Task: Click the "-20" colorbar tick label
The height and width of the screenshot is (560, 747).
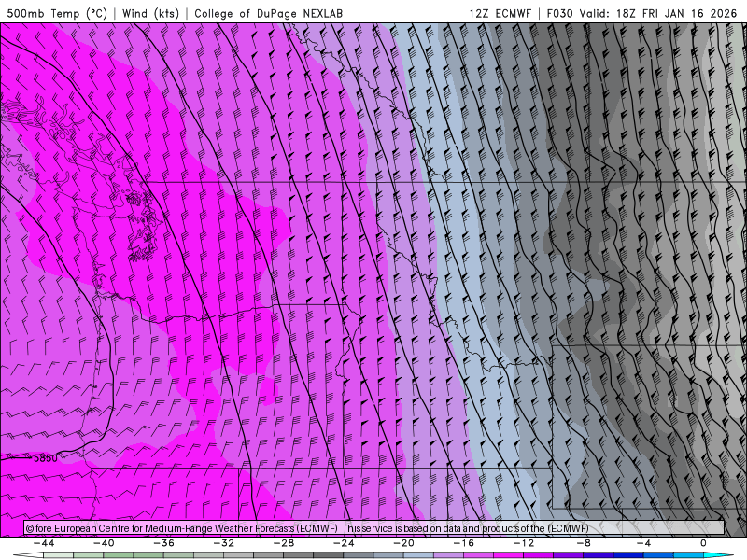Action: tap(403, 543)
